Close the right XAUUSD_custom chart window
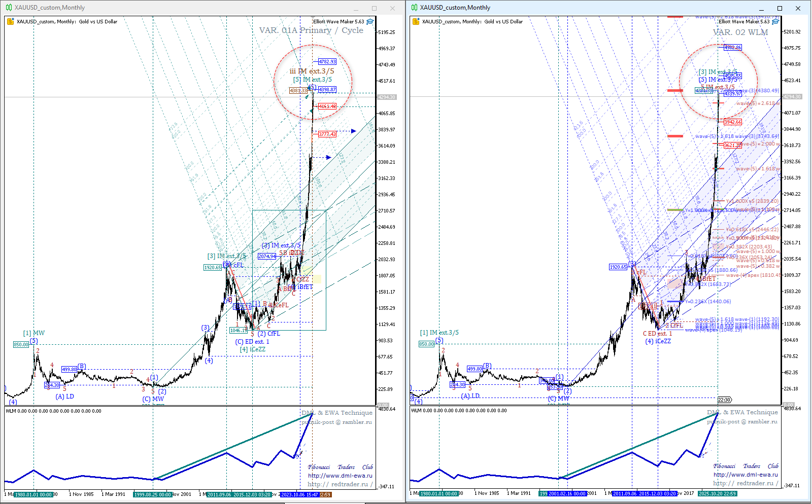The image size is (812, 504). point(798,8)
